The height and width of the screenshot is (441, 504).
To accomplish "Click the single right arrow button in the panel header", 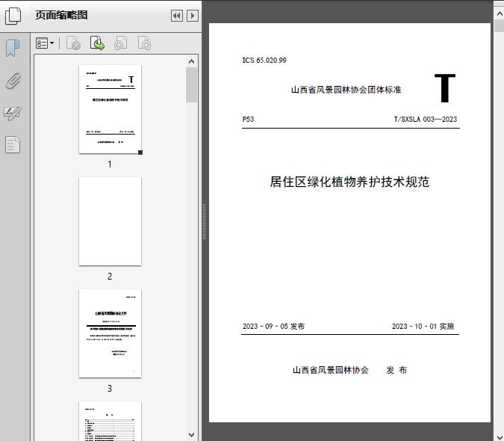I will [x=193, y=16].
